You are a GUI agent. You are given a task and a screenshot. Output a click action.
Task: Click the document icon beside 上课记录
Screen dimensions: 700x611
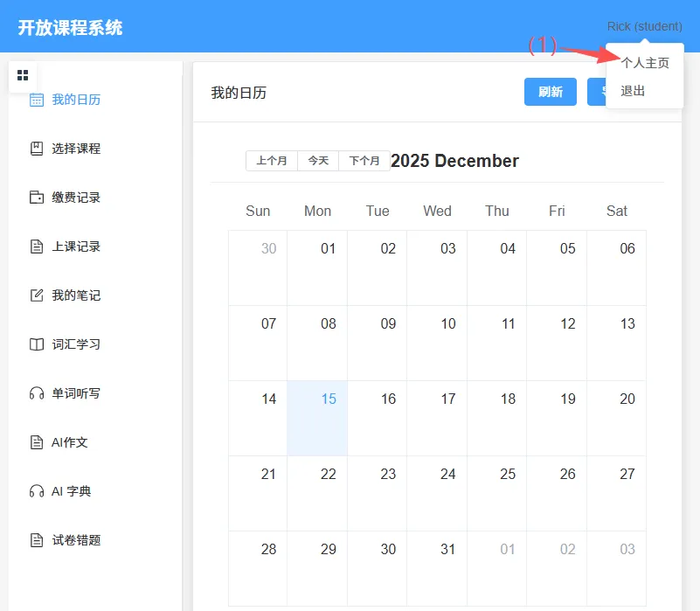(x=37, y=246)
